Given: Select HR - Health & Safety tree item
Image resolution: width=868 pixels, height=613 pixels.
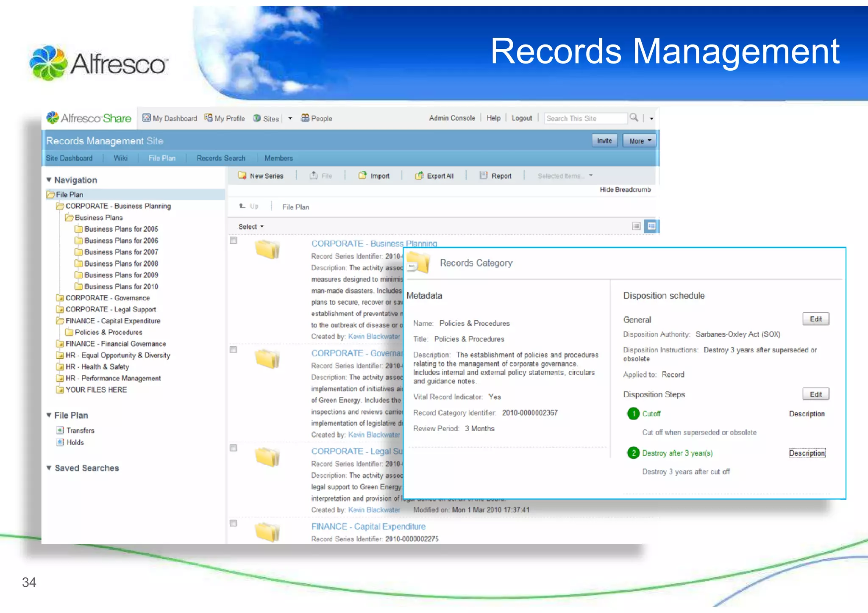Looking at the screenshot, I should [x=93, y=367].
